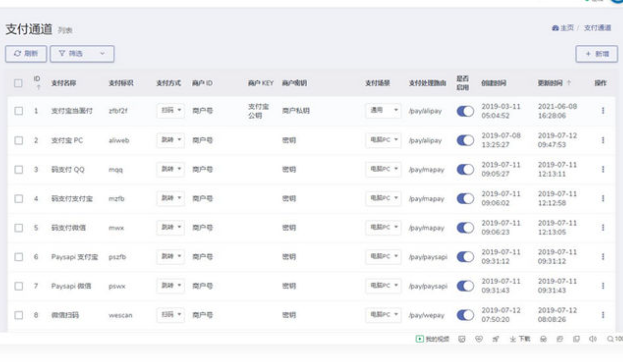Open the actions menu for the pszfb row

pos(603,257)
